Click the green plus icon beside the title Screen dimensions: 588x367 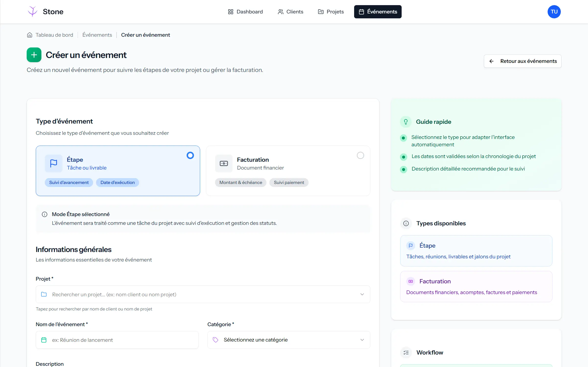point(34,55)
